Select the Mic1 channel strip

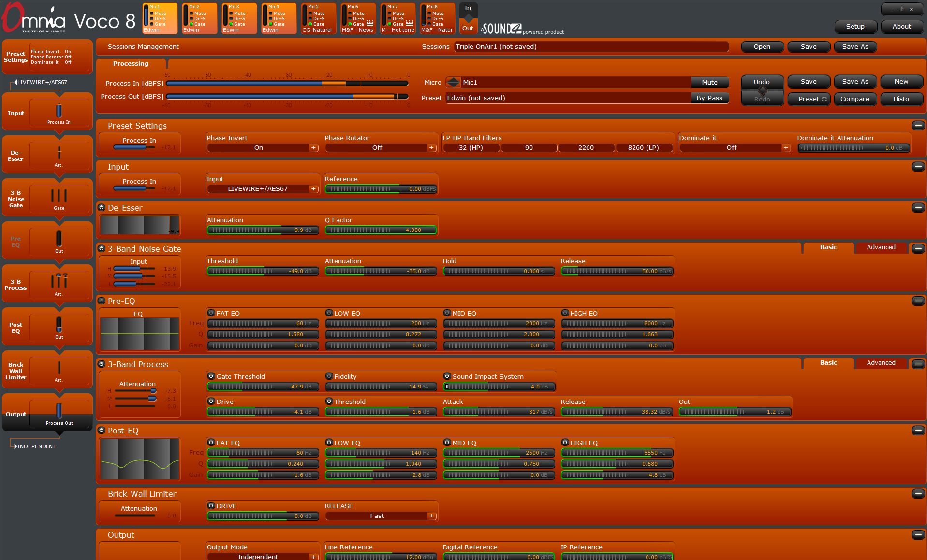160,19
